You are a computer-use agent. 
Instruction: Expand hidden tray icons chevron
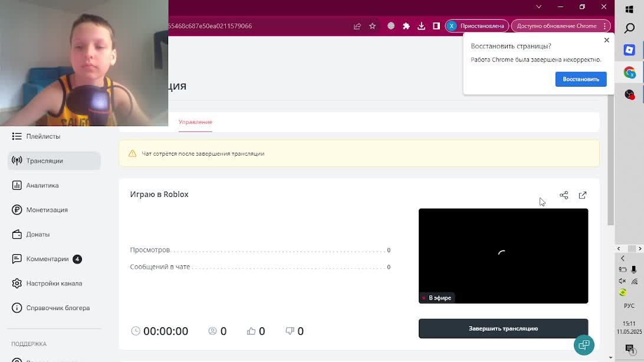(x=623, y=259)
